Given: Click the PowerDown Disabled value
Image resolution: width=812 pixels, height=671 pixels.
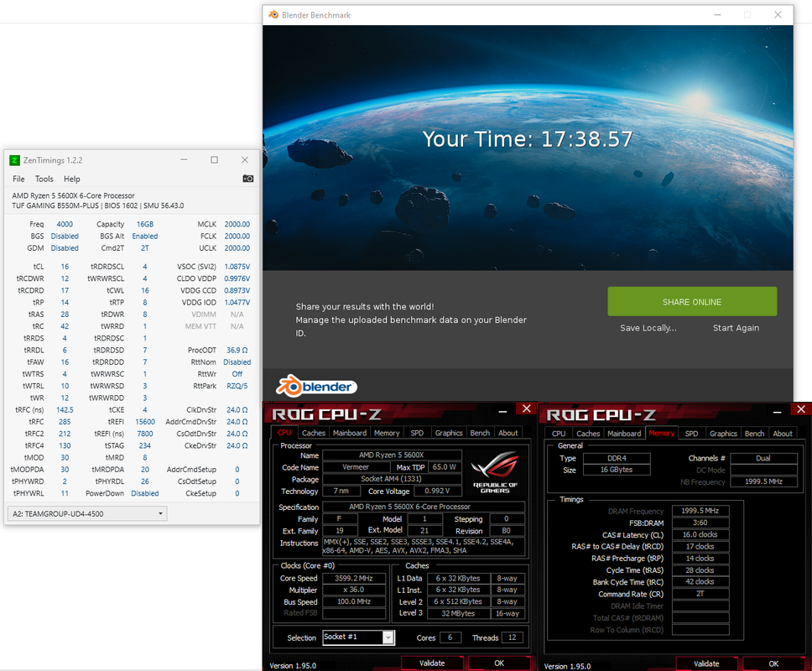Looking at the screenshot, I should pos(145,493).
